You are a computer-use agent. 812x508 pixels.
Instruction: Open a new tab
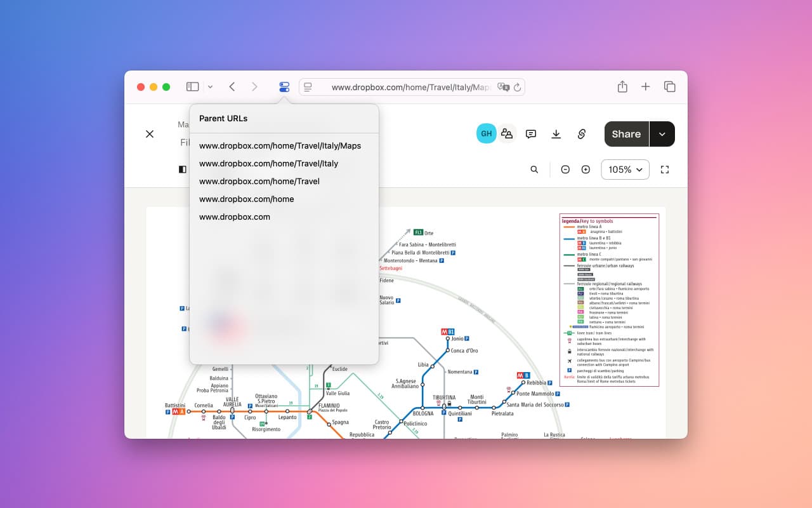[x=645, y=87]
